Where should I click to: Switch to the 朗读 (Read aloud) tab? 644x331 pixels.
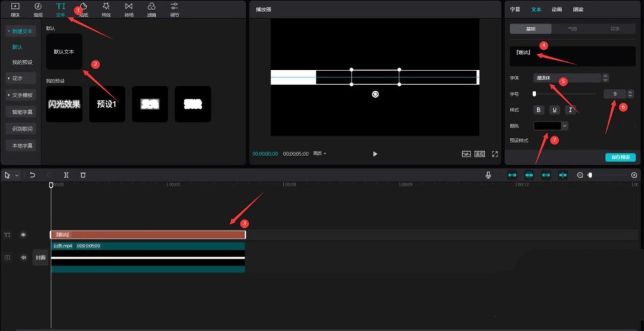coord(578,10)
